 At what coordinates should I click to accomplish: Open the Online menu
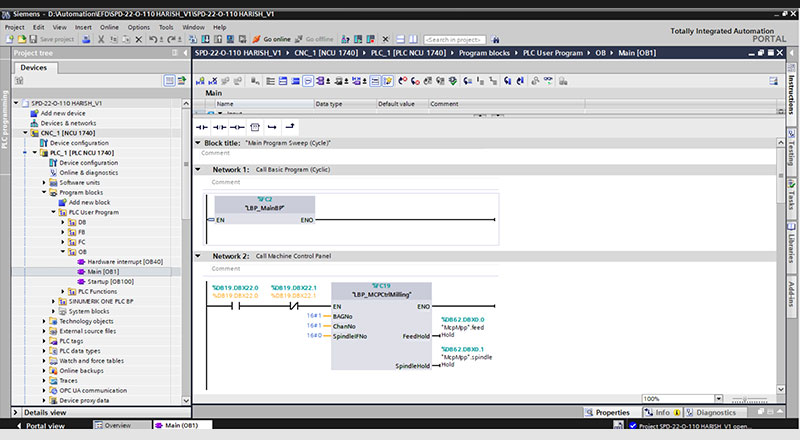click(109, 27)
